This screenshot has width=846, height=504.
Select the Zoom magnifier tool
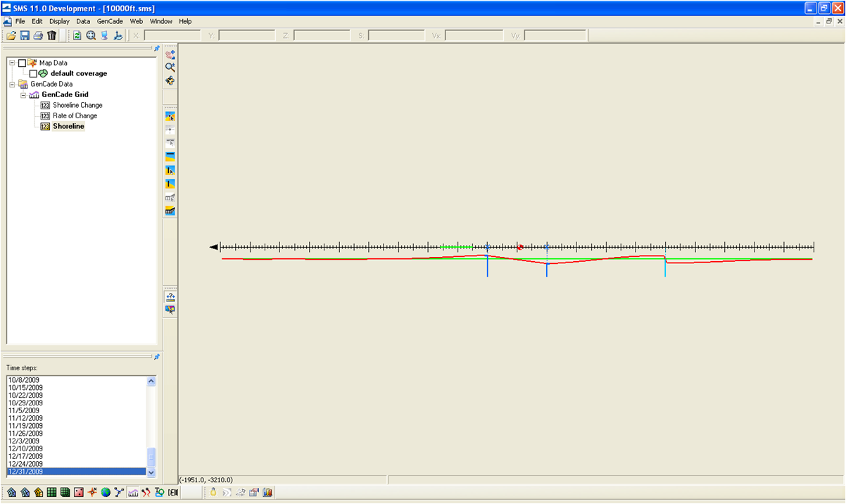tap(170, 67)
